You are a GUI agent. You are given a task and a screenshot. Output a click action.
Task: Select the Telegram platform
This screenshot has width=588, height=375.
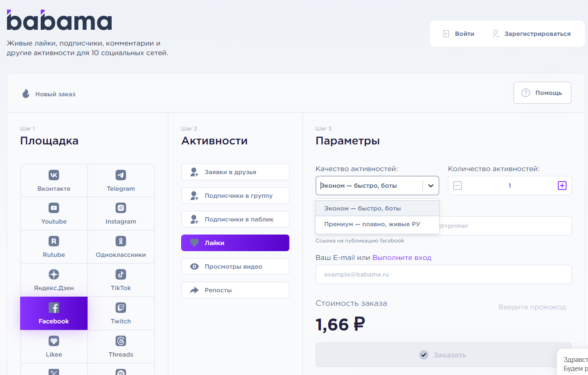[x=121, y=181]
